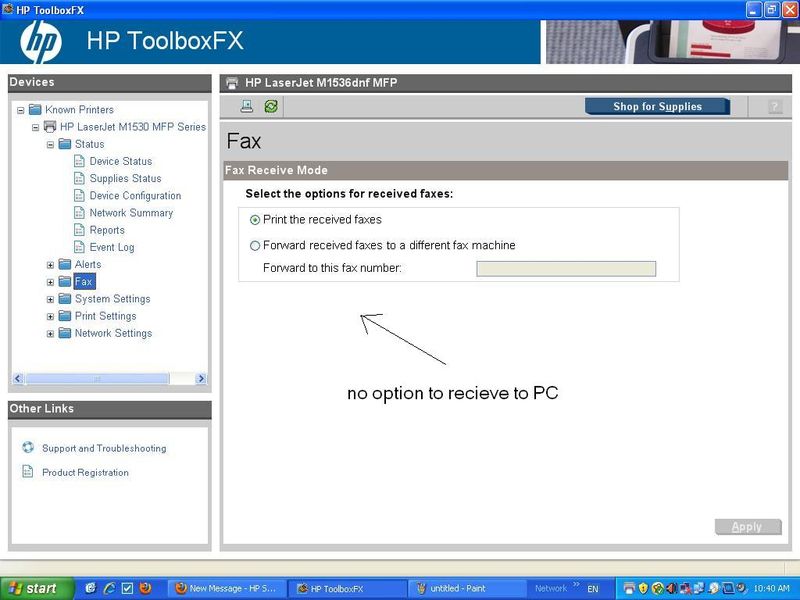Click the Alerts folder icon
This screenshot has height=600, width=800.
[x=65, y=264]
